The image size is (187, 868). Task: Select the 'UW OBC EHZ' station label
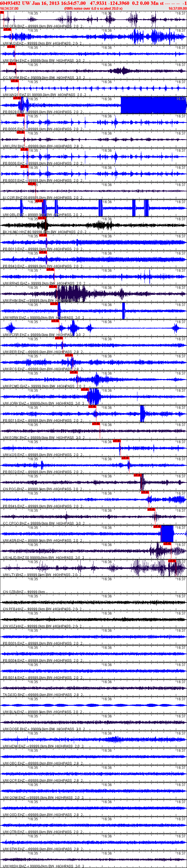click(x=14, y=763)
